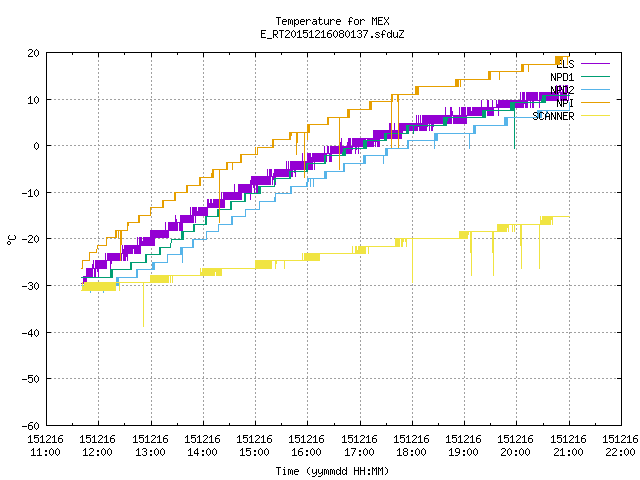
Task: Click the NPD2 legend label
Action: tap(562, 90)
